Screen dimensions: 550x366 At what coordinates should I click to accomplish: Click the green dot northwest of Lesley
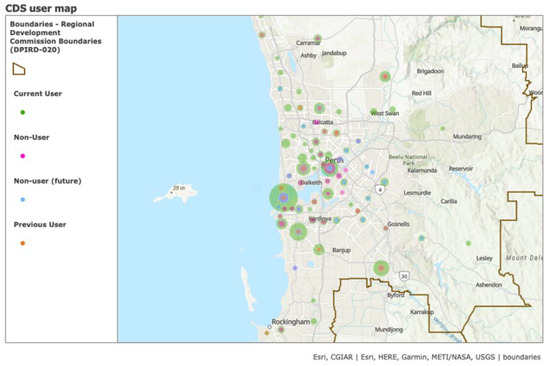[x=468, y=243]
